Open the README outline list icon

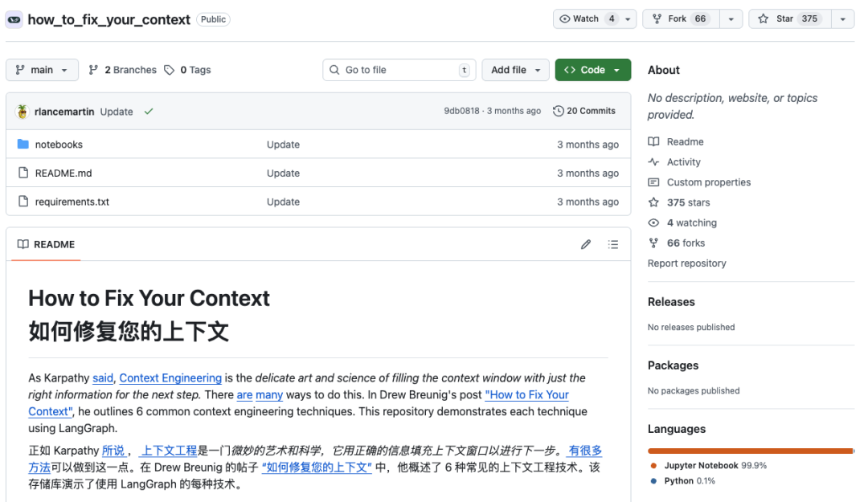pos(612,244)
